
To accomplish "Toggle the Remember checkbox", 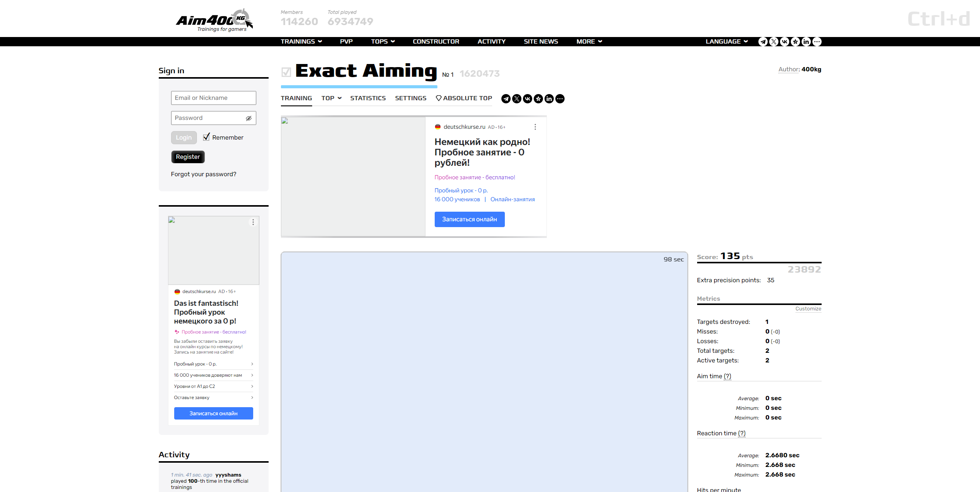I will tap(206, 137).
